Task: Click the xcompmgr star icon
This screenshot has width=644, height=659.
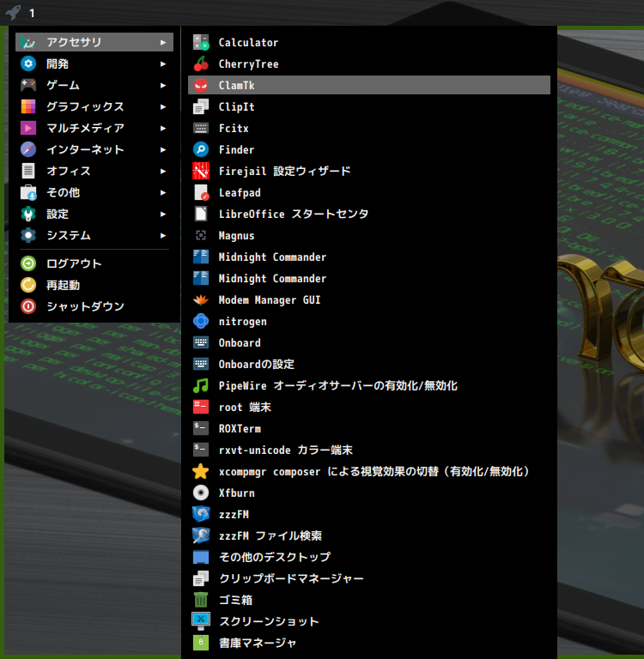Action: [x=201, y=471]
